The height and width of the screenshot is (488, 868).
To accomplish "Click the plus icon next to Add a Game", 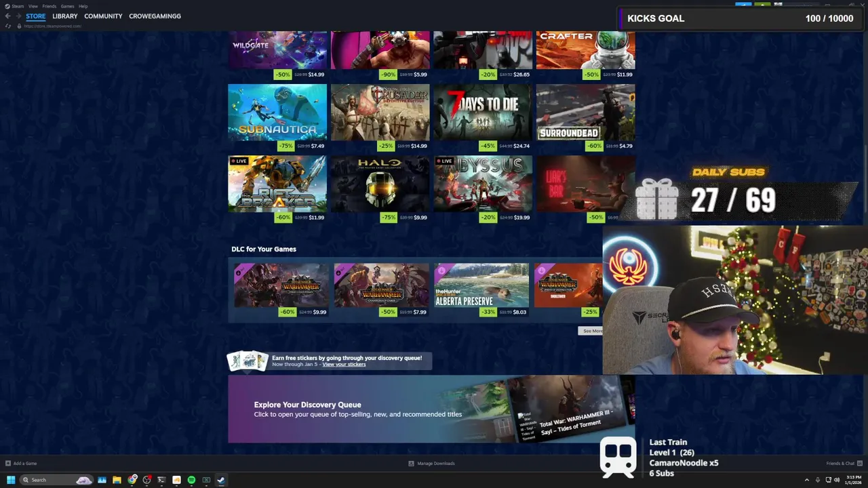I will coord(8,464).
